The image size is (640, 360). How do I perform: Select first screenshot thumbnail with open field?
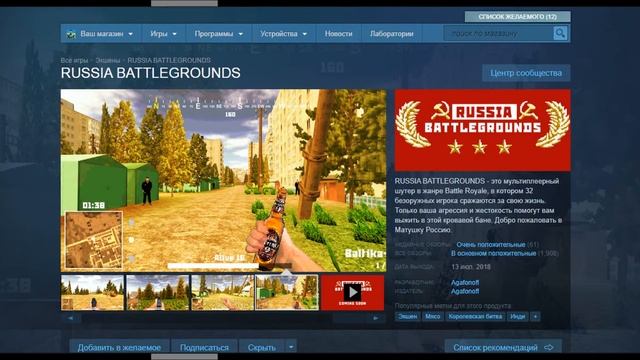pyautogui.click(x=92, y=293)
